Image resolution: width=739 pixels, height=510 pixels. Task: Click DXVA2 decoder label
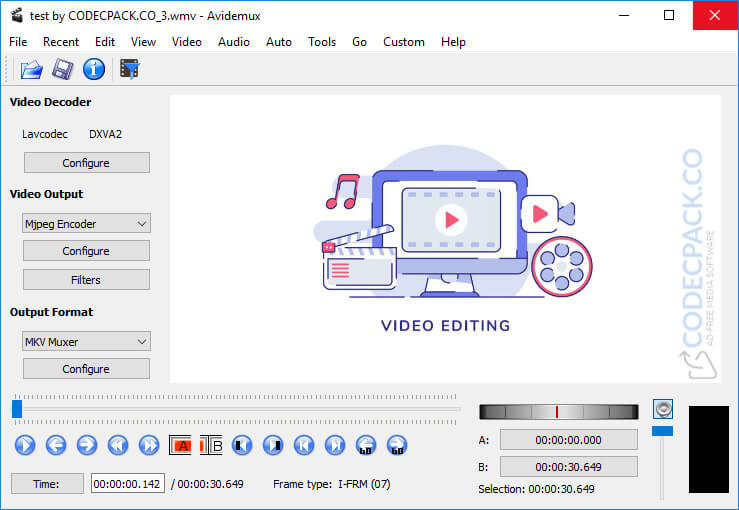106,134
